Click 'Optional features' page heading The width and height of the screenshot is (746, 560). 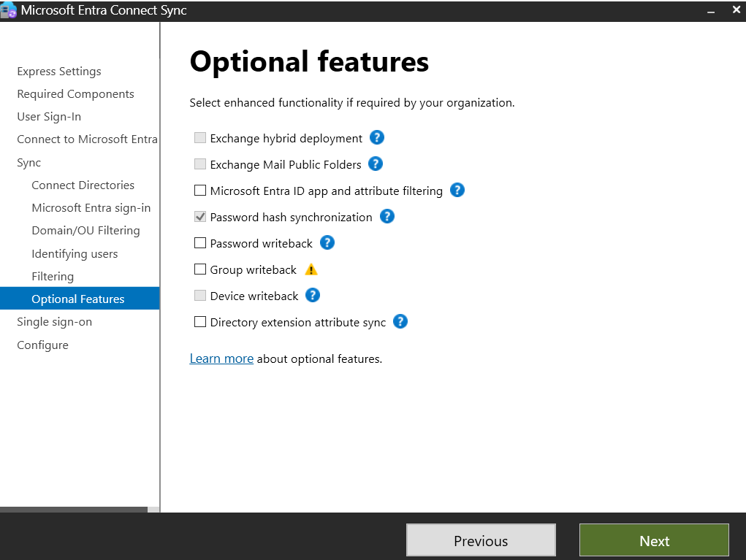[309, 62]
